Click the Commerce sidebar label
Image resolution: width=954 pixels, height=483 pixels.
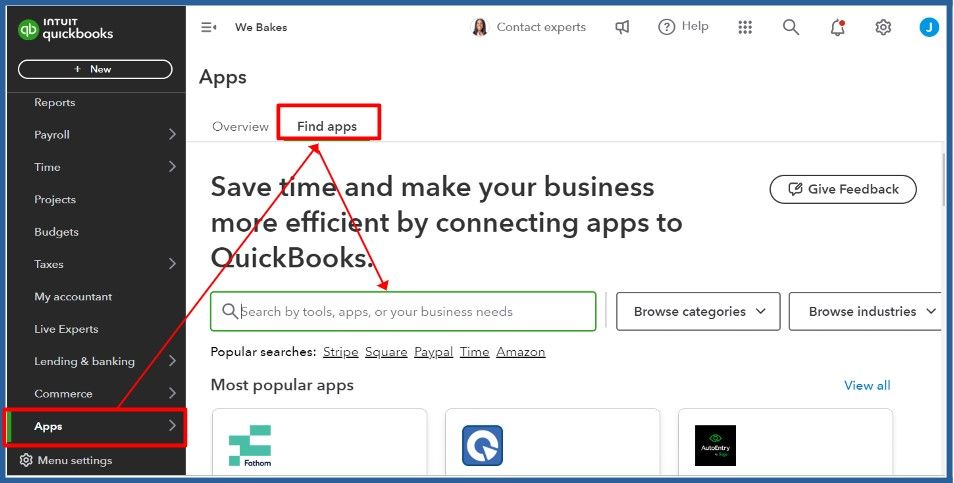pyautogui.click(x=63, y=394)
